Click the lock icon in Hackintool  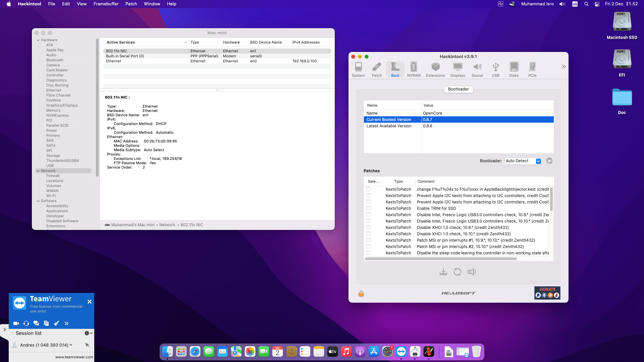pos(361,294)
